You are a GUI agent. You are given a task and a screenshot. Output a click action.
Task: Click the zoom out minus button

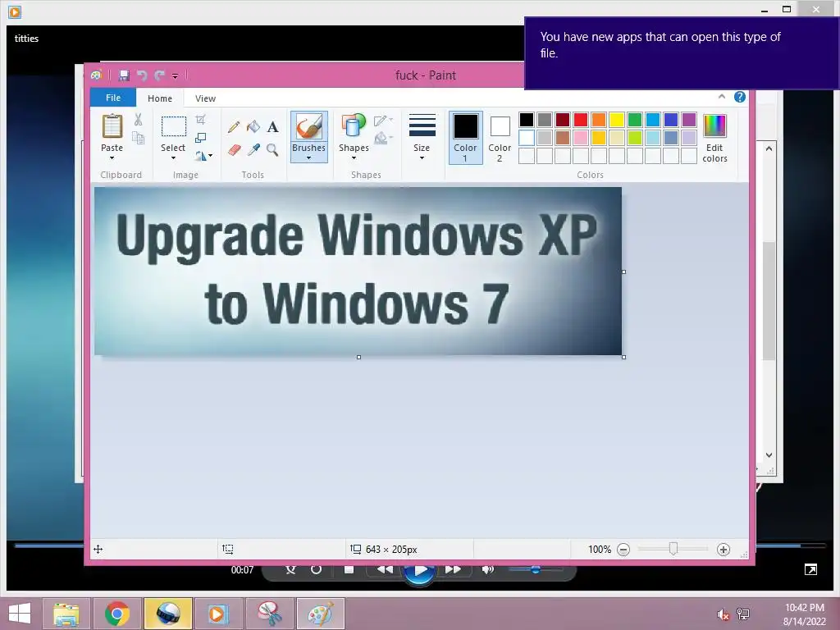tap(623, 550)
